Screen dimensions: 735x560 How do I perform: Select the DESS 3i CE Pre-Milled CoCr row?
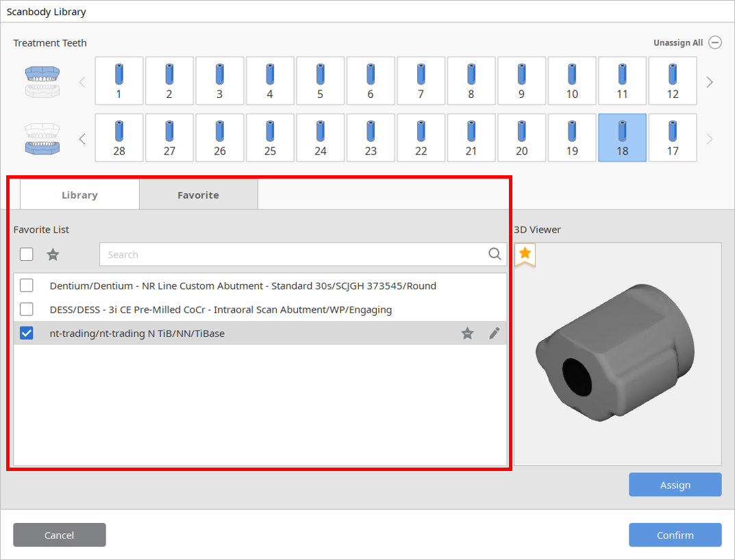pos(260,309)
